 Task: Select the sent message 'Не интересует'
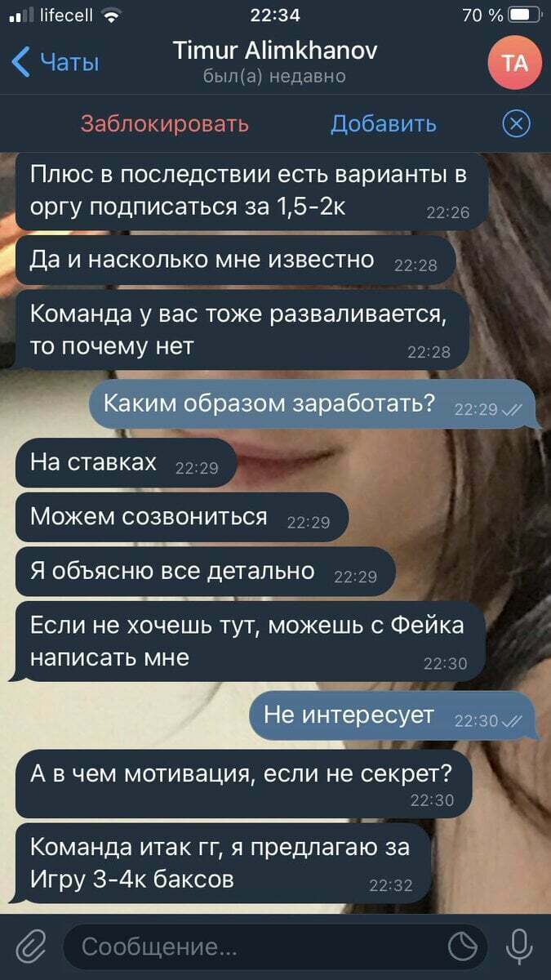click(393, 716)
